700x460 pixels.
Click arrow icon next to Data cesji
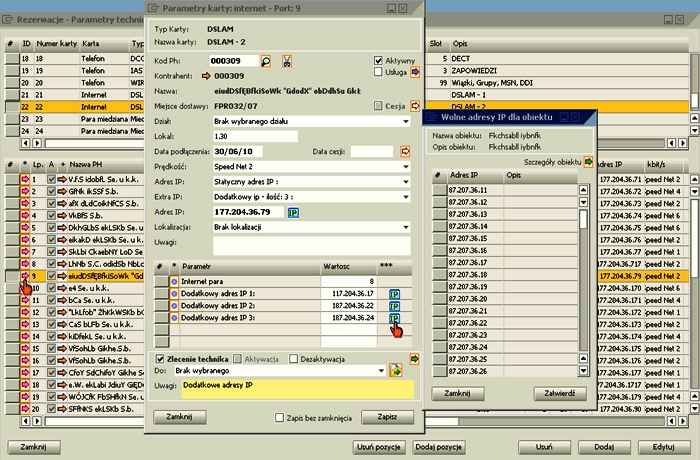click(405, 151)
